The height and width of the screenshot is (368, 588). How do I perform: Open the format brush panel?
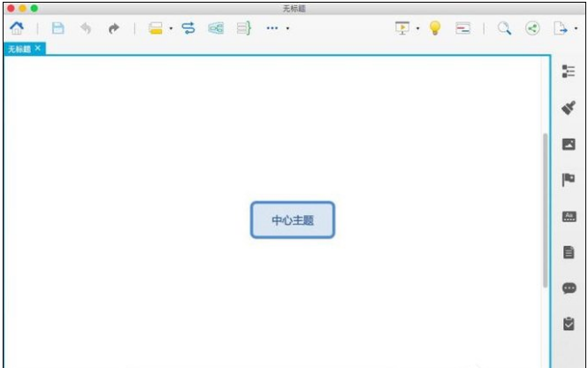coord(569,108)
